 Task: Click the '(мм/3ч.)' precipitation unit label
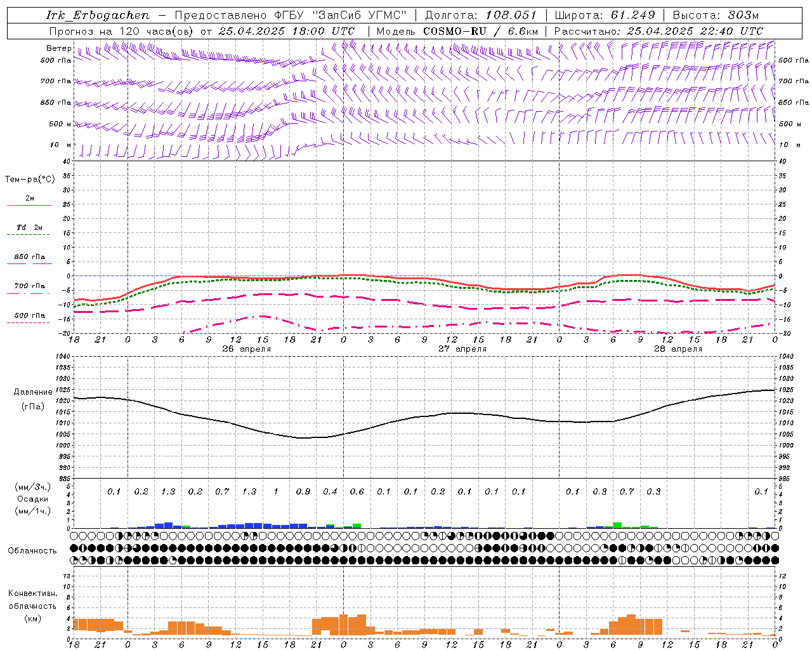tap(32, 487)
